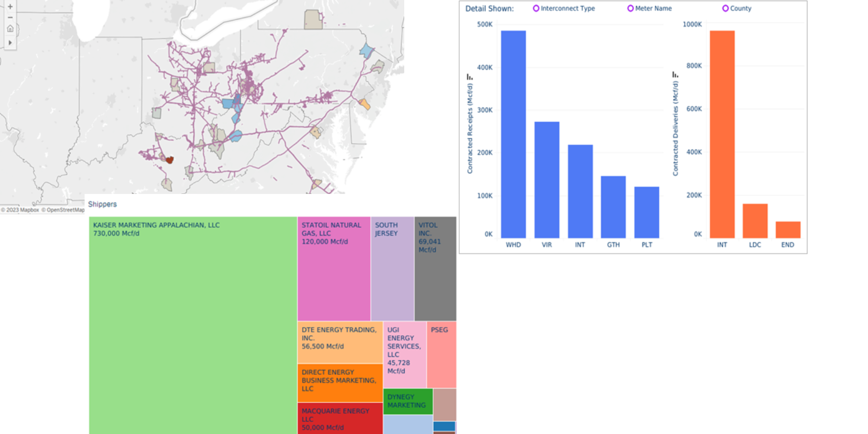Select DTE Energy Trading treemap tile
The image size is (868, 434).
pos(340,342)
